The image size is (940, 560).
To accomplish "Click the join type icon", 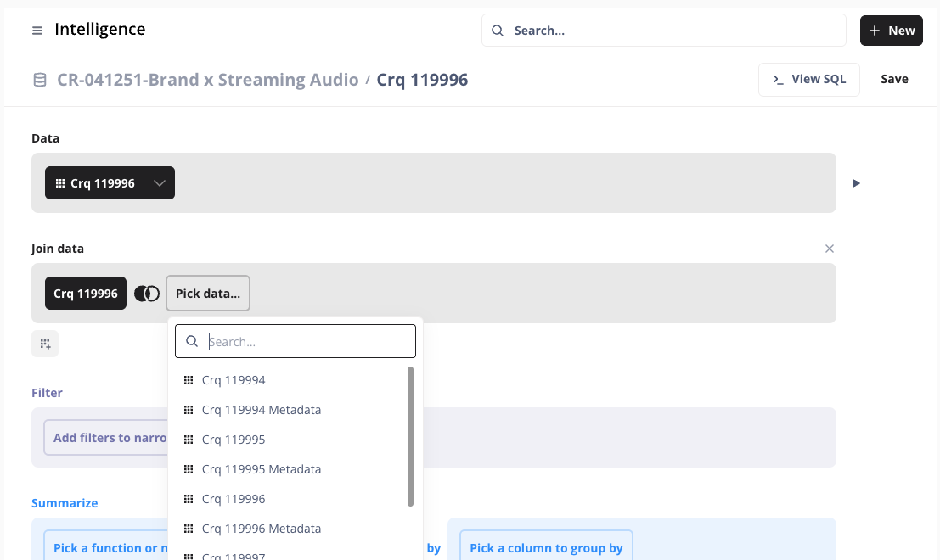I will tap(147, 294).
